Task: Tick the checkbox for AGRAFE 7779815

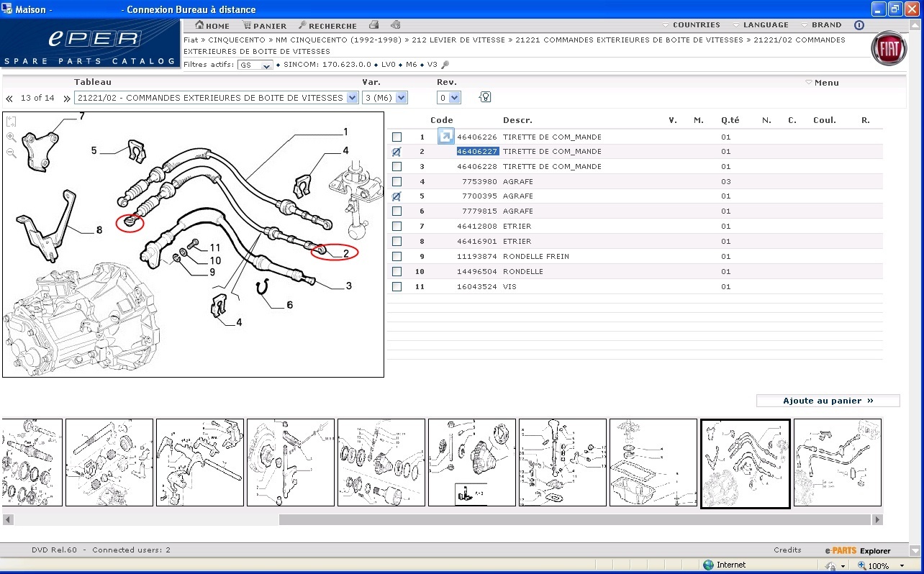Action: 397,211
